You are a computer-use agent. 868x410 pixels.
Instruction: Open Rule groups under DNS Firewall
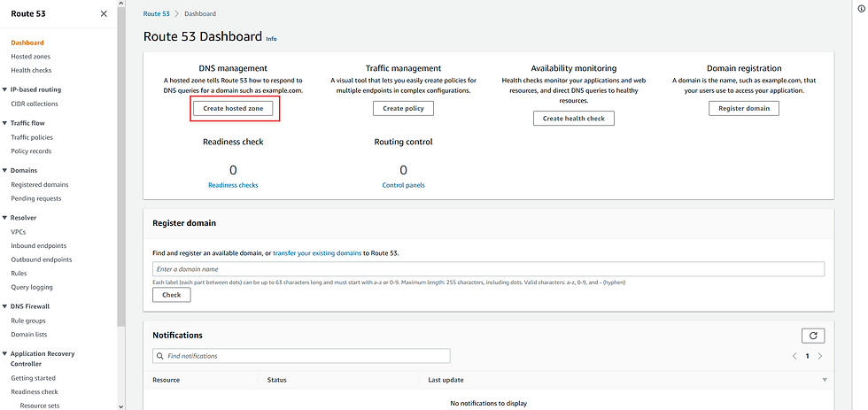pyautogui.click(x=28, y=321)
